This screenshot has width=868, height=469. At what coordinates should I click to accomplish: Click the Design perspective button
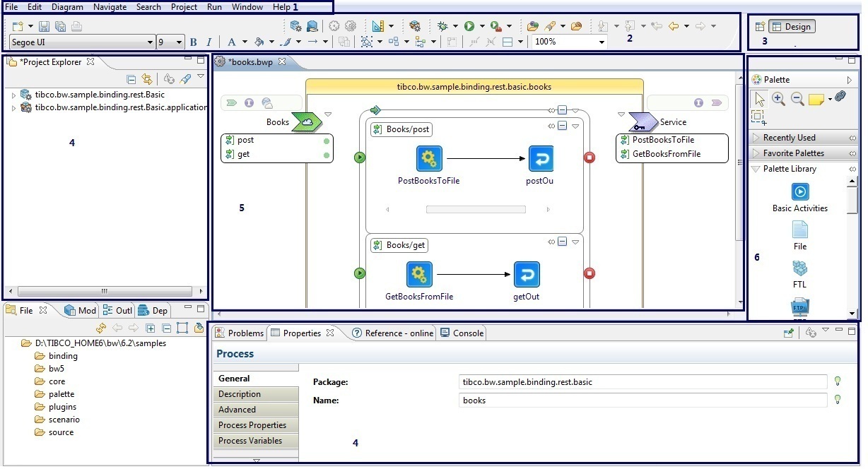click(792, 26)
